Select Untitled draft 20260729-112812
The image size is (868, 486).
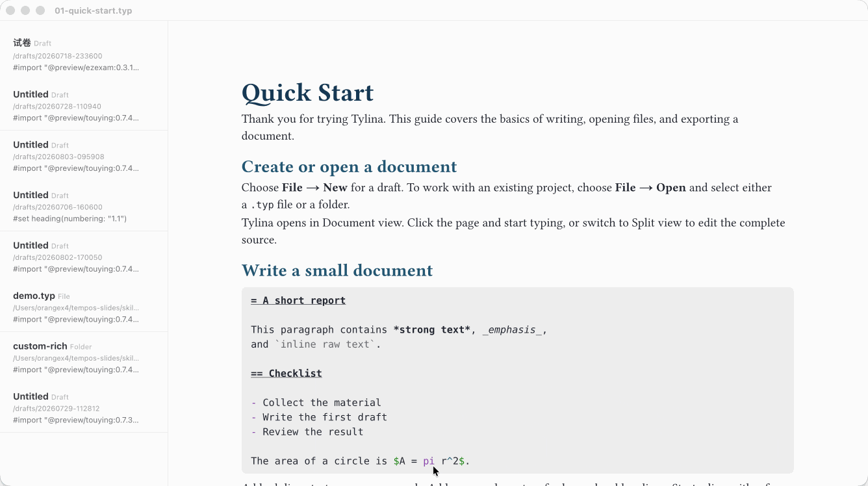coord(84,408)
